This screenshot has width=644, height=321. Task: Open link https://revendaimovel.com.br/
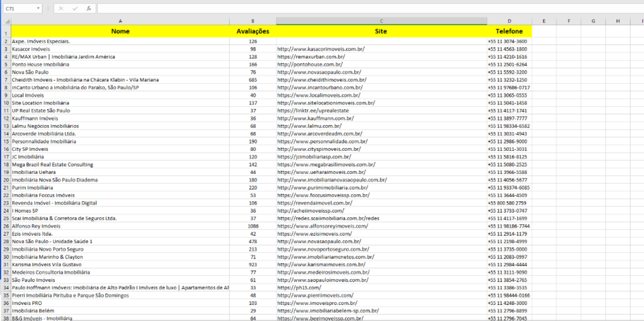click(315, 203)
